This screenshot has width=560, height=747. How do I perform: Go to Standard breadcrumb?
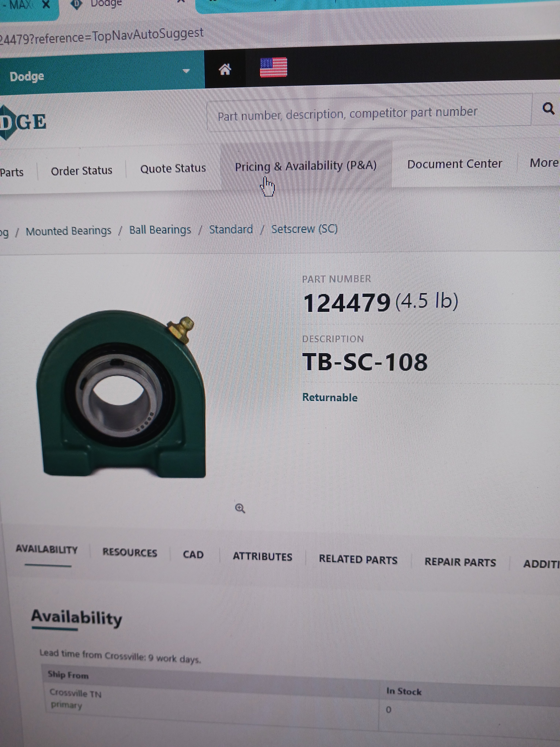pos(231,229)
